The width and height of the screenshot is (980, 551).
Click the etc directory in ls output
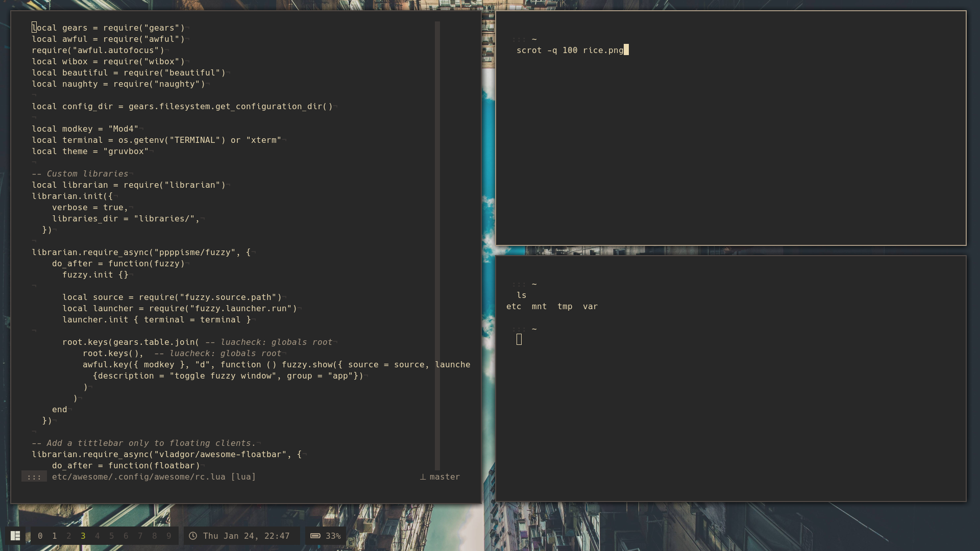point(514,306)
